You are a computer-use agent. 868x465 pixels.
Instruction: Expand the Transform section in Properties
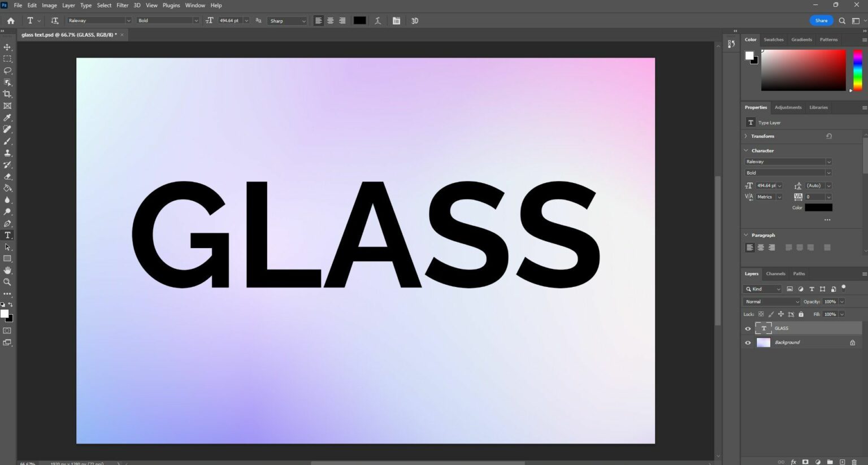(746, 136)
